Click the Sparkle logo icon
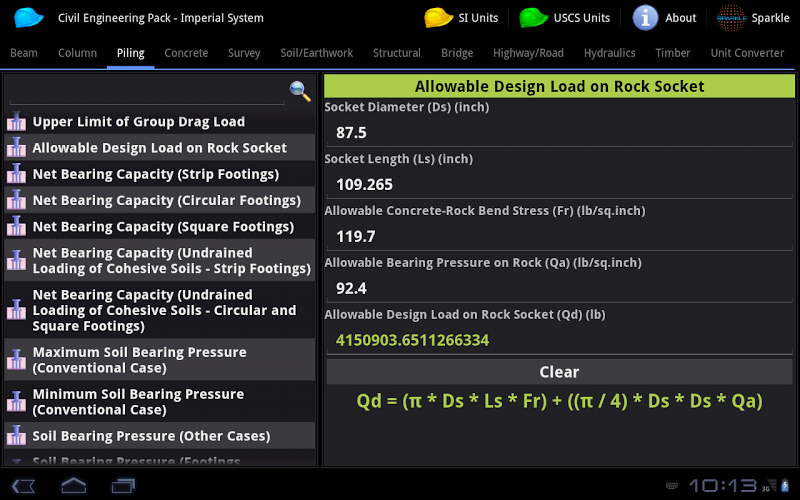 tap(731, 17)
